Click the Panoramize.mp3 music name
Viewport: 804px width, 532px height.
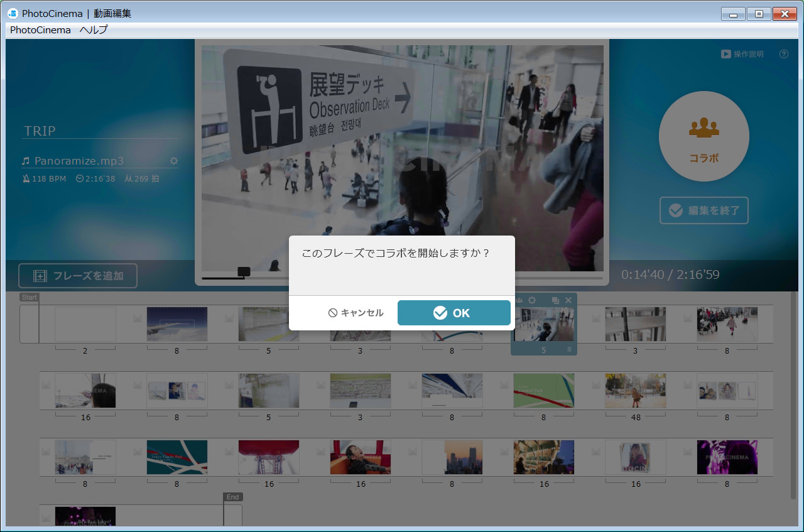[79, 161]
